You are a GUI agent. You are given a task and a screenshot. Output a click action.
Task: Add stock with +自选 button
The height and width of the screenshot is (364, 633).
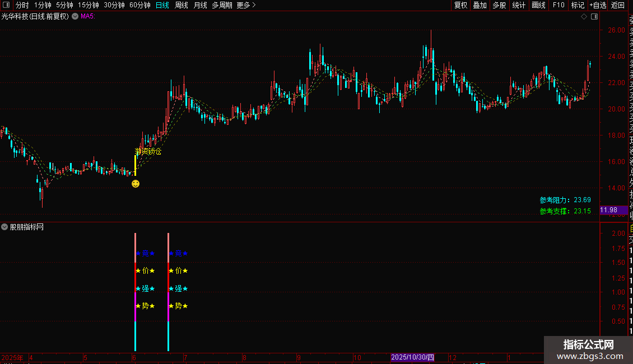click(598, 5)
